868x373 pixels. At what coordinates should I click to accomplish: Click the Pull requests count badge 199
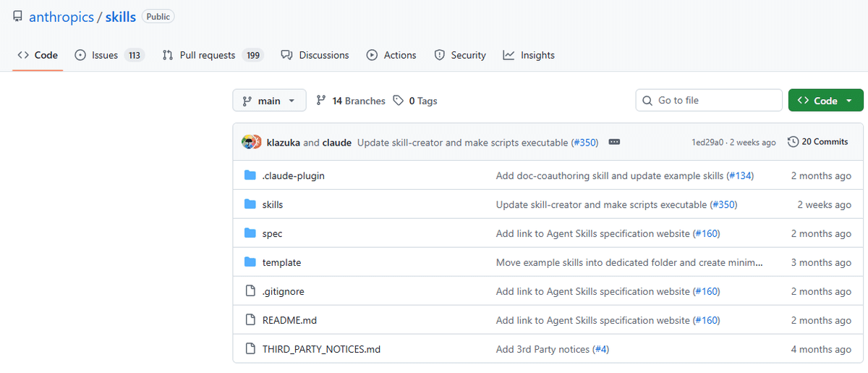252,55
